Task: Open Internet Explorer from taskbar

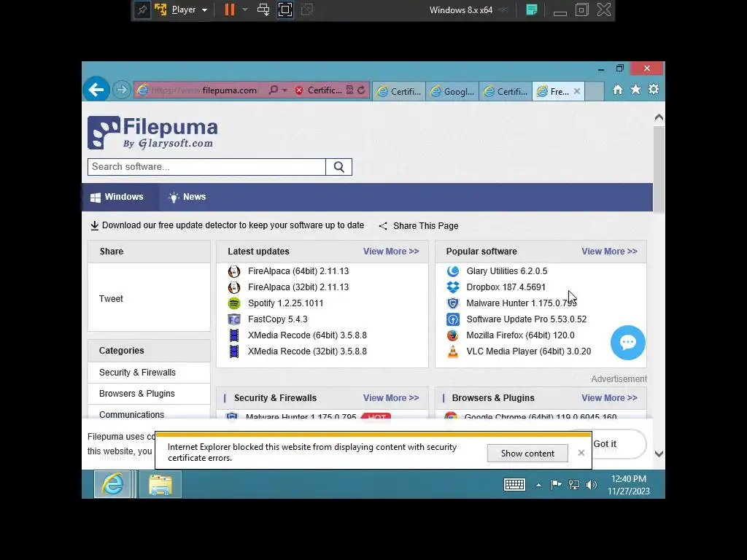Action: pyautogui.click(x=112, y=484)
